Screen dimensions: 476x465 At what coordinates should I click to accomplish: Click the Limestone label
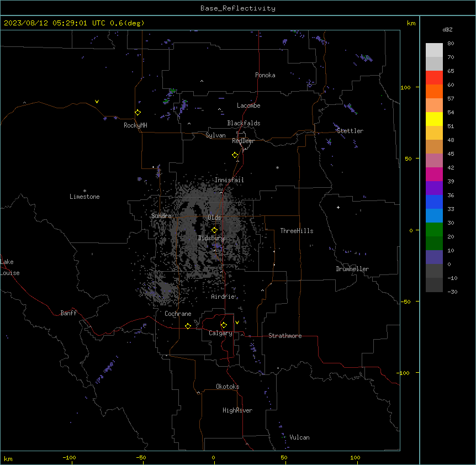pyautogui.click(x=84, y=197)
